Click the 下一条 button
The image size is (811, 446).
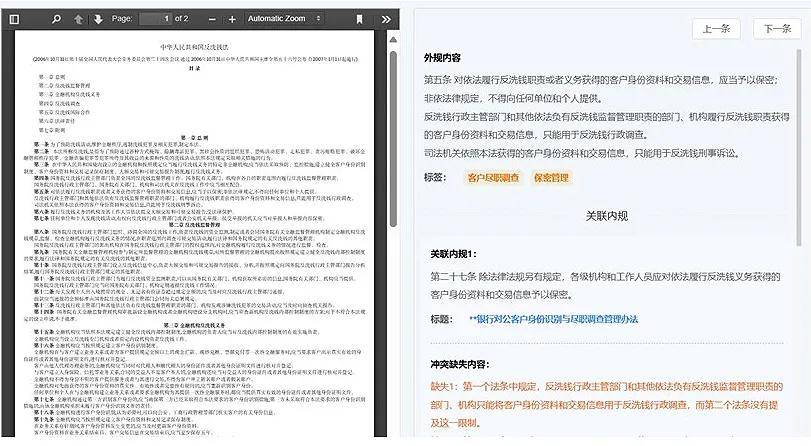tap(778, 28)
